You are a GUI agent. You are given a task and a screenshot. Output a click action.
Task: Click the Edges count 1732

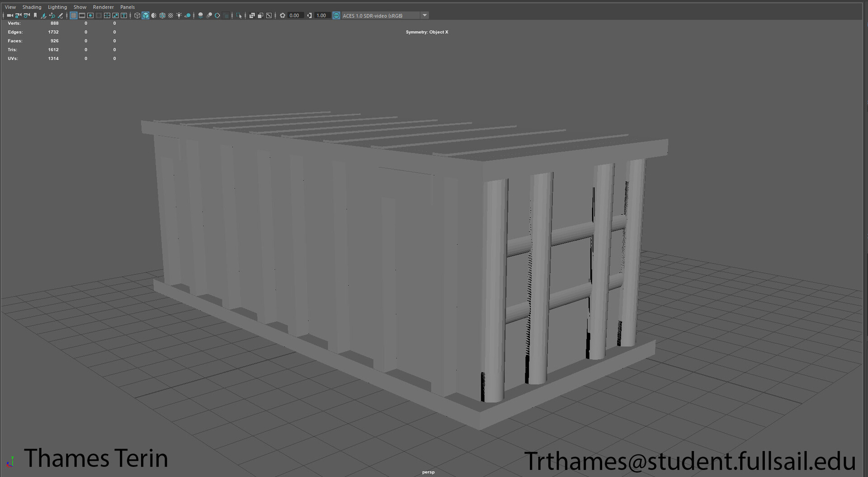click(53, 32)
